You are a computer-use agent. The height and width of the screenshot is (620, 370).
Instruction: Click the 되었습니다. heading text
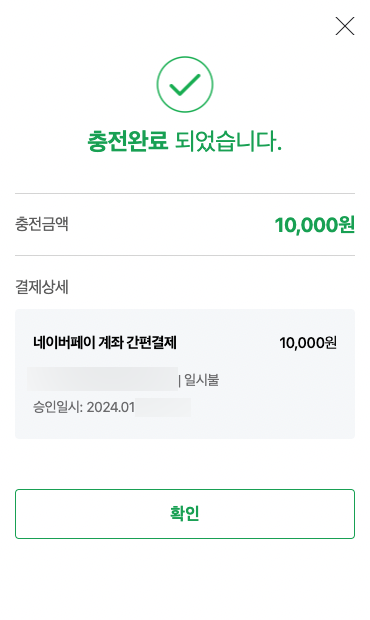228,141
